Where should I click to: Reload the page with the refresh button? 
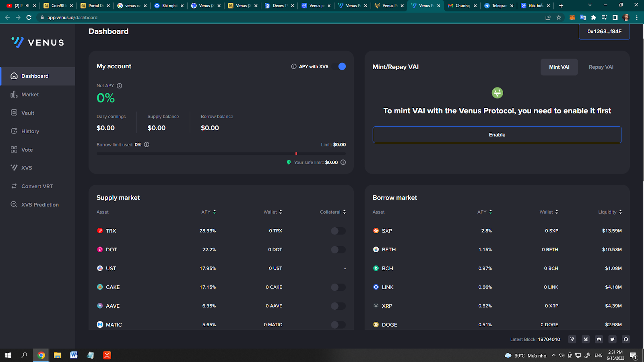(x=29, y=18)
